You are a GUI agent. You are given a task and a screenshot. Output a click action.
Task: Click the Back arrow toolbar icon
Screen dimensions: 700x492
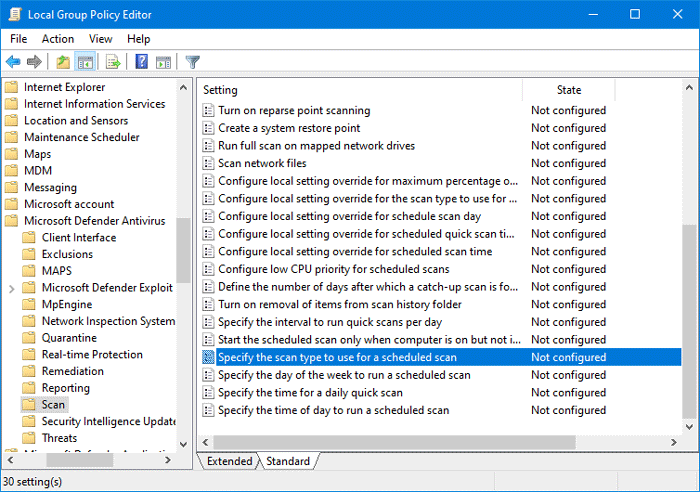(13, 62)
